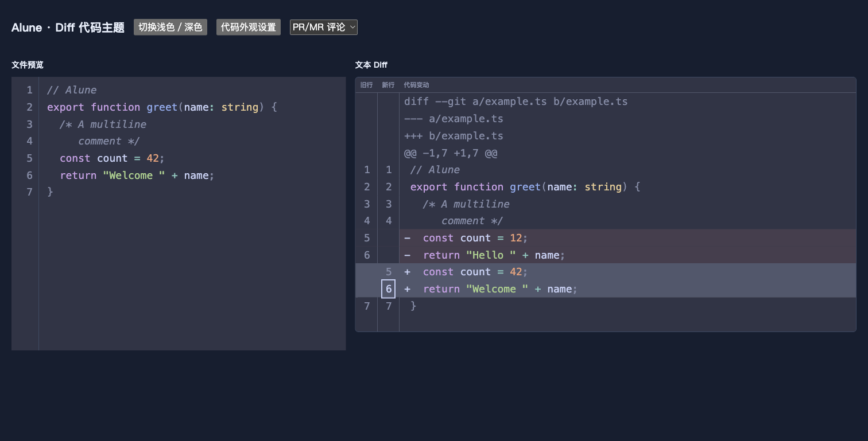Click the 新行 column header
The height and width of the screenshot is (441, 868).
(x=388, y=85)
